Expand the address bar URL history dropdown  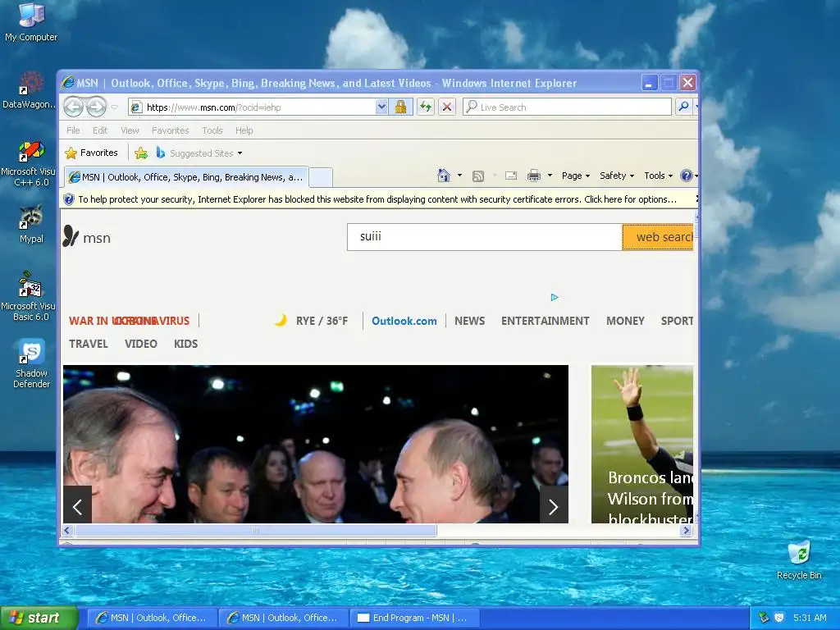click(381, 107)
